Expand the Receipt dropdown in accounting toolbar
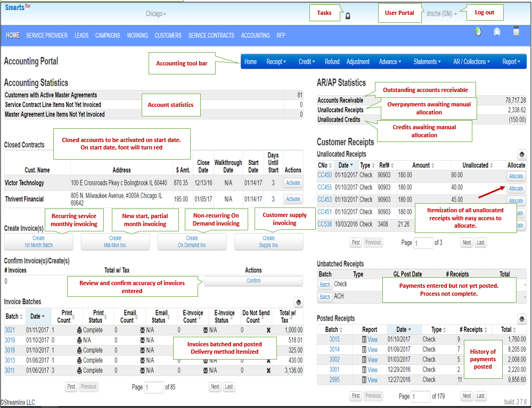 (276, 62)
